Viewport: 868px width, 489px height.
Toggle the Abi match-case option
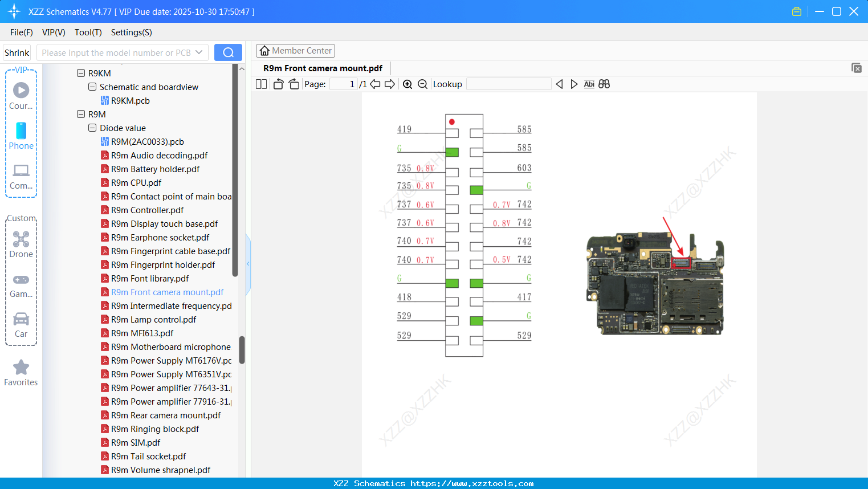[589, 84]
